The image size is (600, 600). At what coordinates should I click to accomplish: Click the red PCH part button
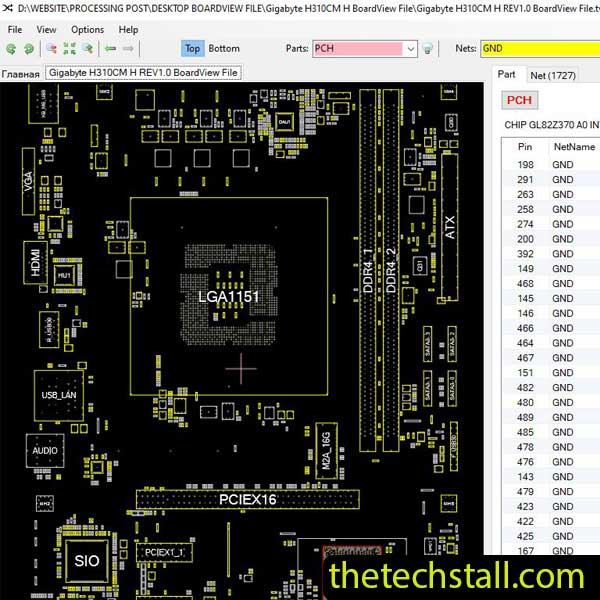pyautogui.click(x=519, y=100)
